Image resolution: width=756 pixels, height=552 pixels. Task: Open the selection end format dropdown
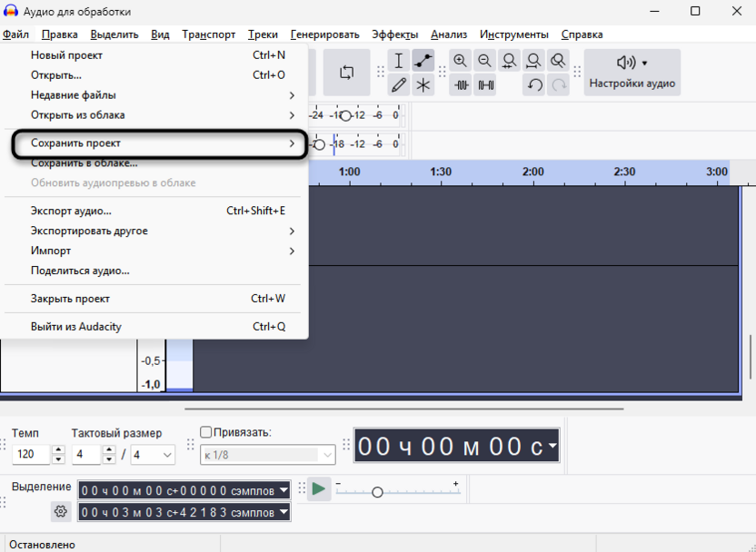(284, 512)
